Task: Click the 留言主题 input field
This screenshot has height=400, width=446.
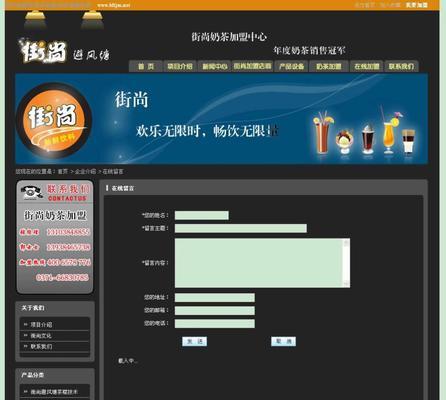Action: [241, 228]
